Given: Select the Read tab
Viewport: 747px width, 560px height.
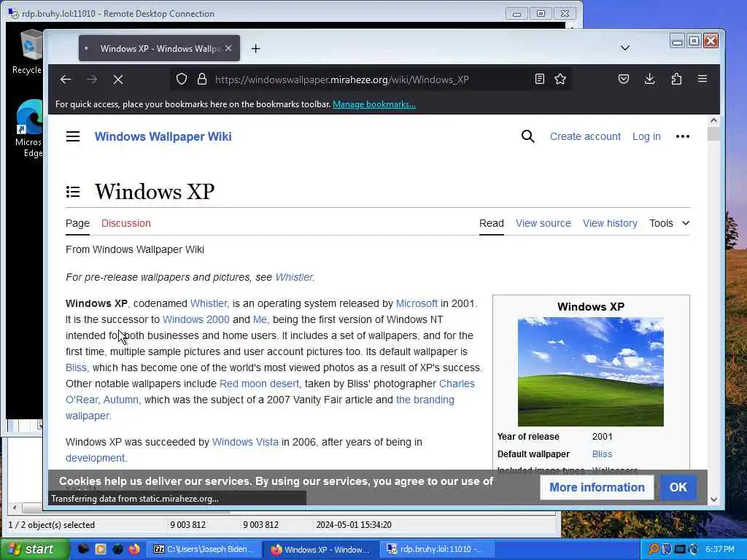Looking at the screenshot, I should coord(491,223).
